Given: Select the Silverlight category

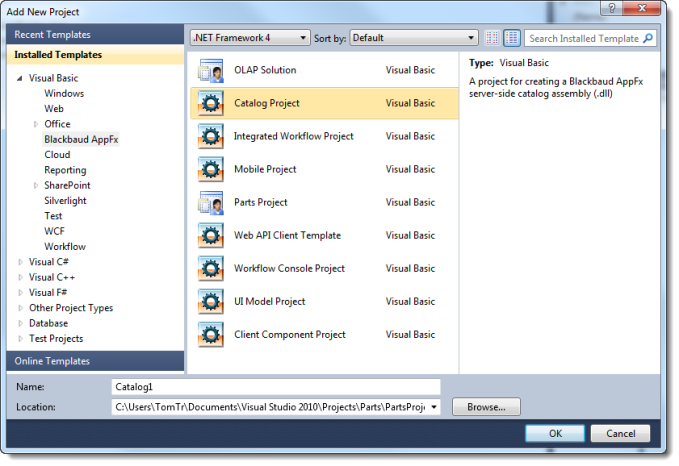Looking at the screenshot, I should 65,201.
